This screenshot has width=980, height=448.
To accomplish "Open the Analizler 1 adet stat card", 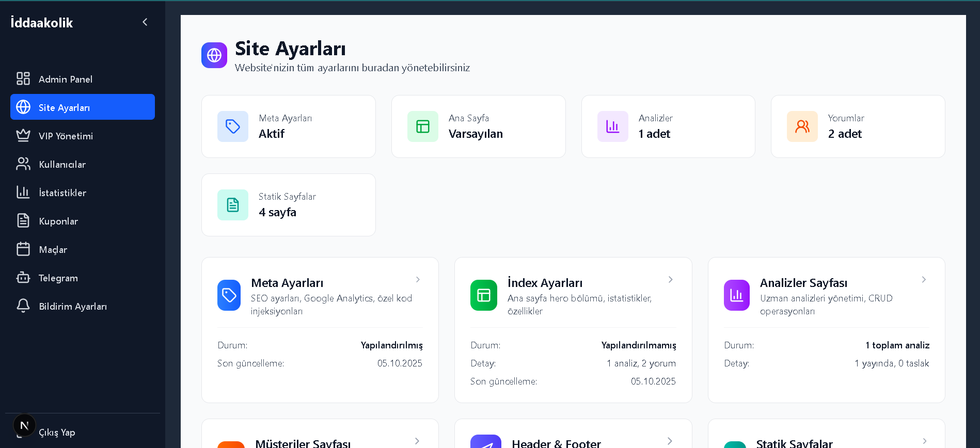I will (668, 126).
